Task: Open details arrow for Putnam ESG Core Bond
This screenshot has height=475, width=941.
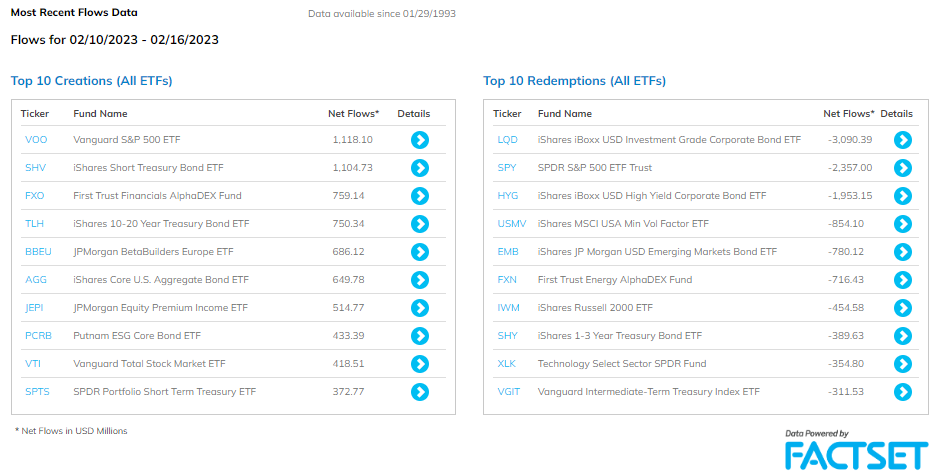Action: 419,336
